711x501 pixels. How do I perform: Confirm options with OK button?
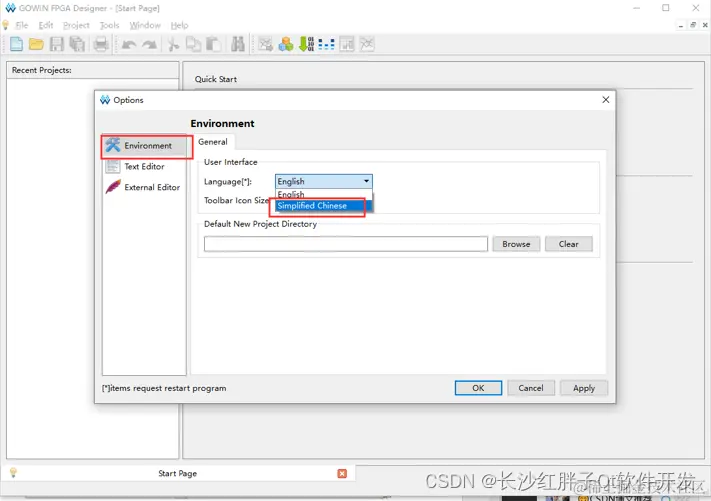point(478,388)
